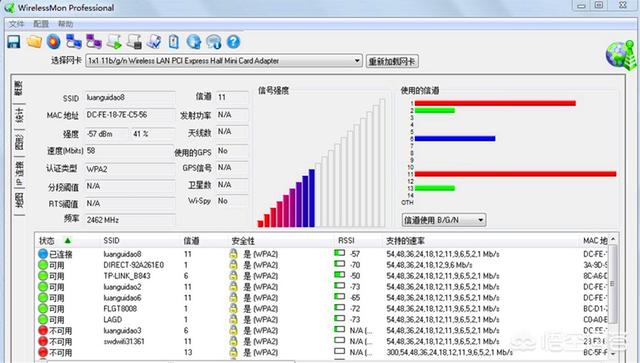Click the blue question mark help icon
640x363 pixels.
point(233,42)
